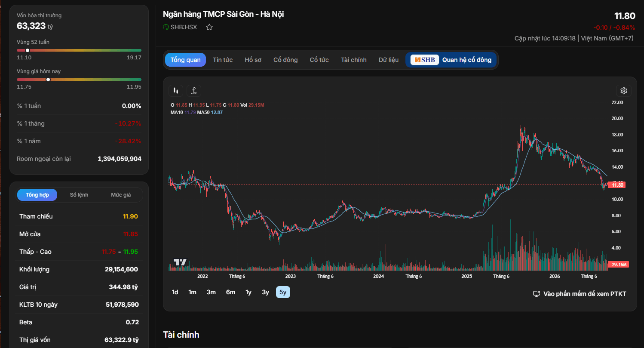Viewport: 644px width, 348px height.
Task: Click the 2025 label on chart time axis
Action: point(466,276)
